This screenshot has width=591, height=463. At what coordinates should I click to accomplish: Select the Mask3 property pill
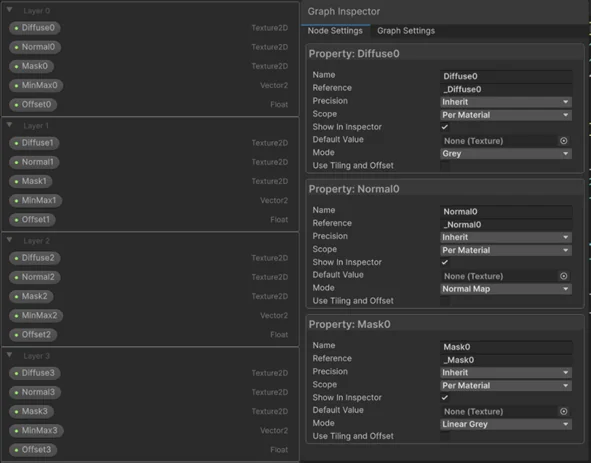click(x=31, y=411)
